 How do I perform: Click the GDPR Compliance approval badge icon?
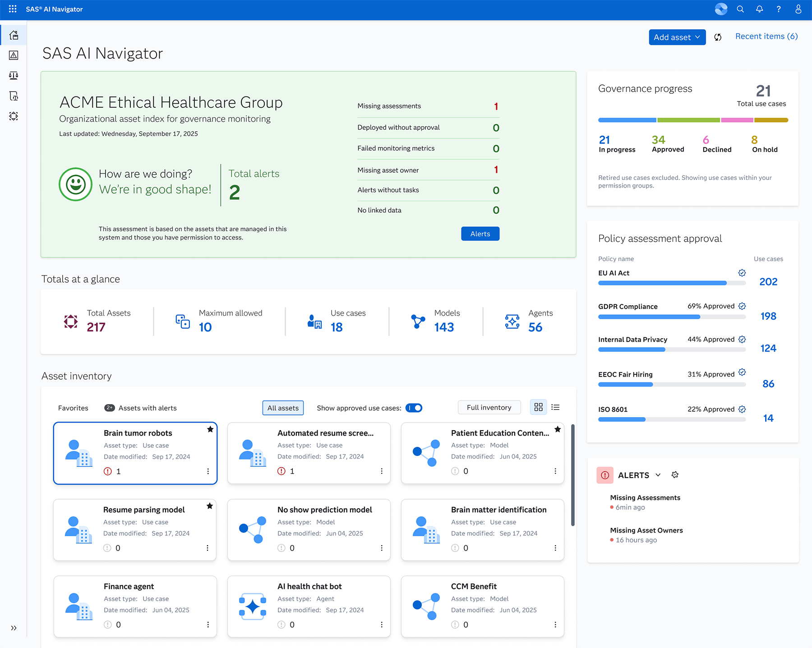742,306
